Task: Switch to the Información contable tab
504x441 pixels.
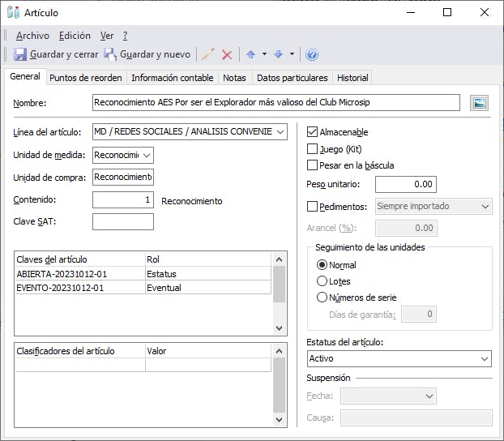Action: tap(172, 78)
